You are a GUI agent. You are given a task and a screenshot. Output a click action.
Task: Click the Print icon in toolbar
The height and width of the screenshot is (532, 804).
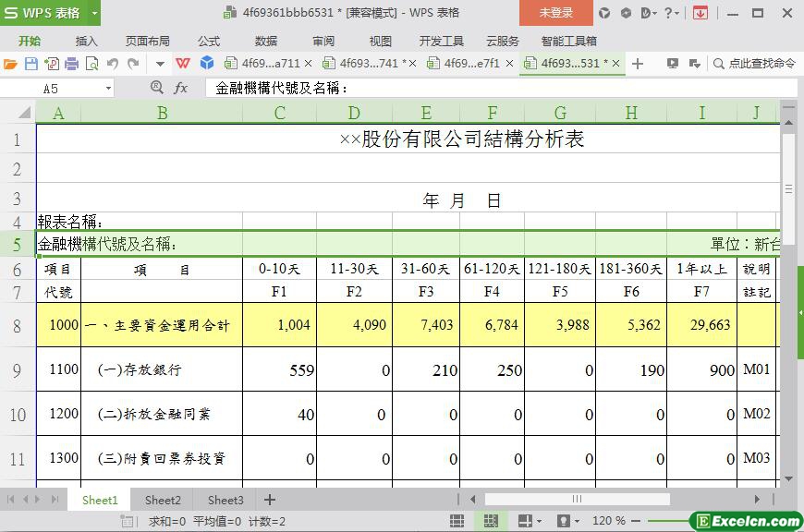click(x=71, y=64)
